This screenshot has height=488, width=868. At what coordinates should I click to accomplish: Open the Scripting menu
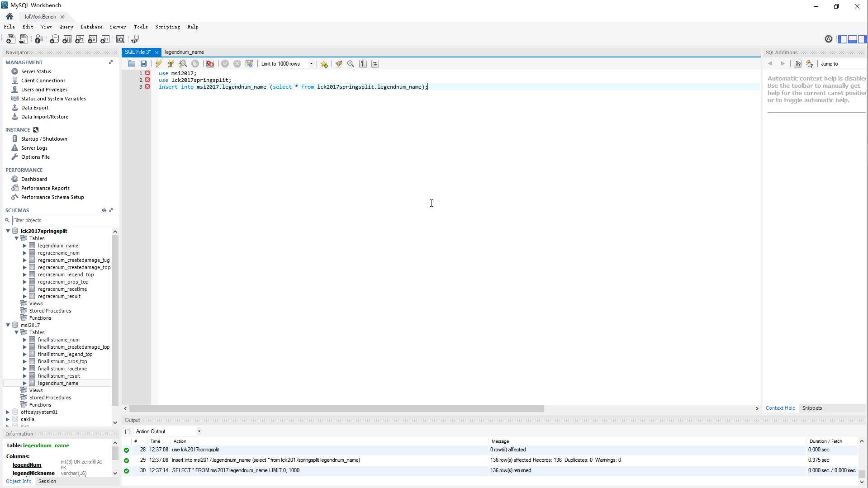click(167, 27)
